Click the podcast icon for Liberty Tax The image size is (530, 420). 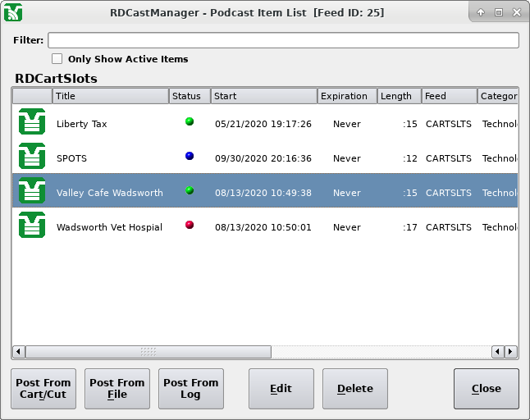click(x=32, y=123)
